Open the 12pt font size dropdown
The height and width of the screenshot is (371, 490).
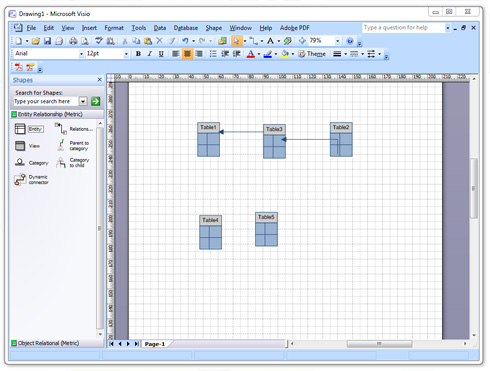pyautogui.click(x=126, y=54)
